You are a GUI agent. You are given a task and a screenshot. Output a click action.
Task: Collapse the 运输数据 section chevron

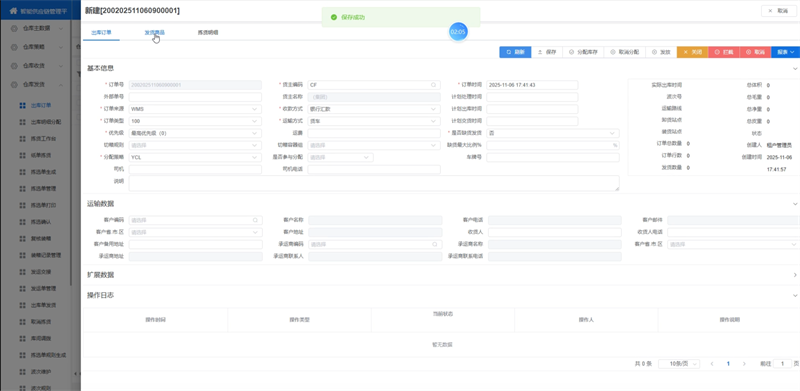[x=795, y=204]
